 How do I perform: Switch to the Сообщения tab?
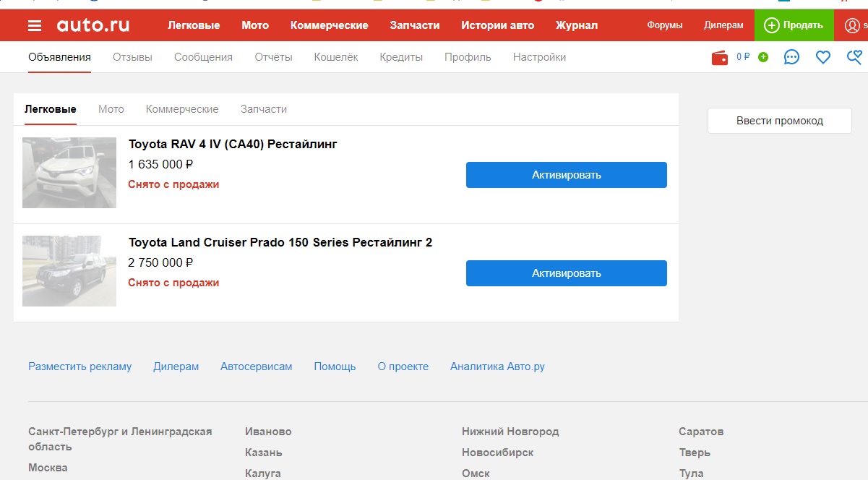point(203,57)
